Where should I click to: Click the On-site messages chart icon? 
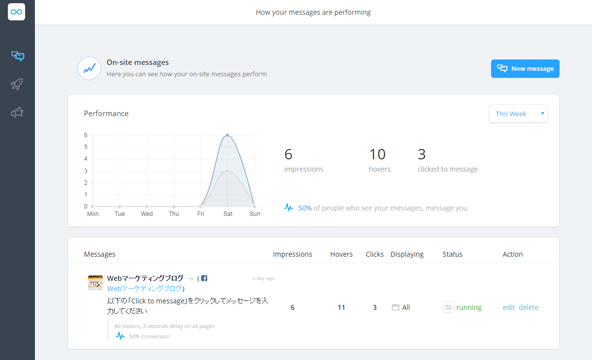click(89, 68)
